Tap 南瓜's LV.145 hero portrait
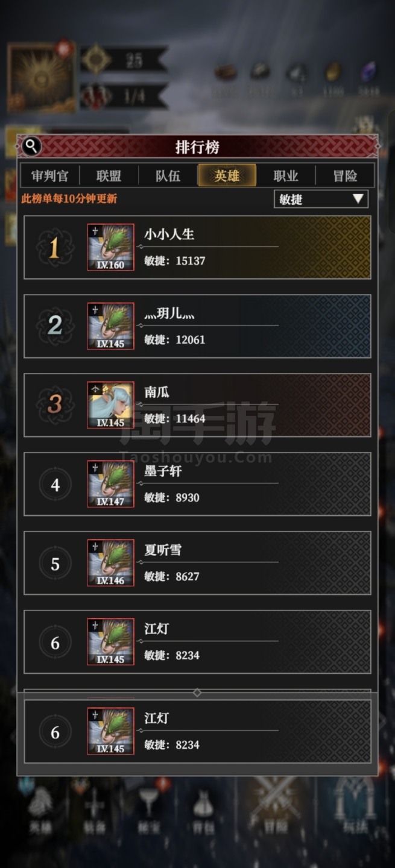The image size is (395, 868). pyautogui.click(x=110, y=405)
